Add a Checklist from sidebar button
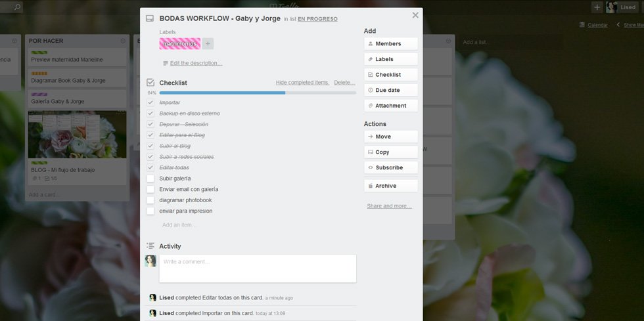 pyautogui.click(x=390, y=75)
